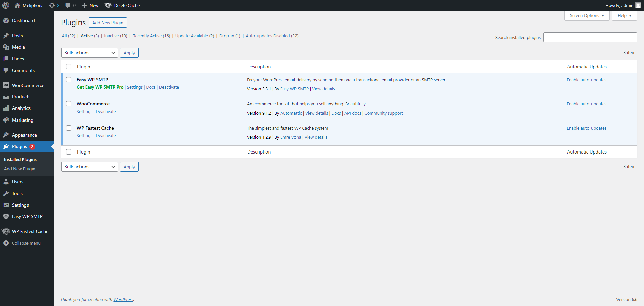Viewport: 644px width, 306px height.
Task: Switch to Drop-in (1) filter
Action: pos(230,36)
